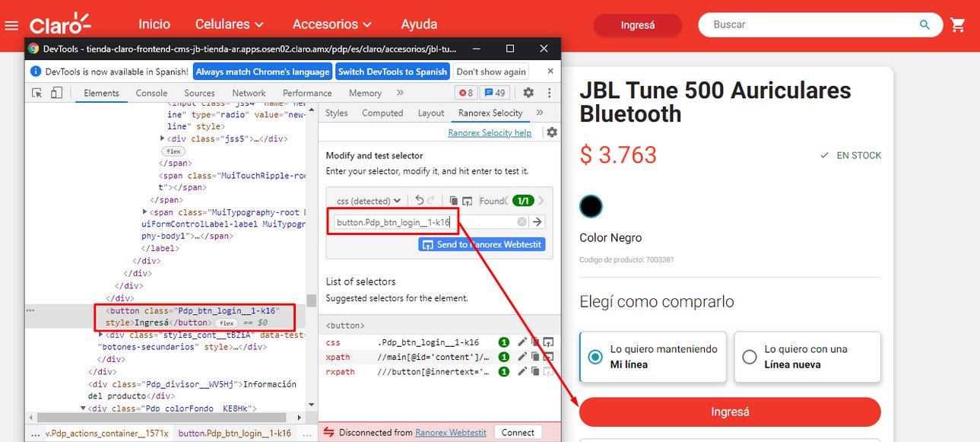Image resolution: width=980 pixels, height=442 pixels.
Task: Open the Memory tab
Action: click(x=365, y=93)
